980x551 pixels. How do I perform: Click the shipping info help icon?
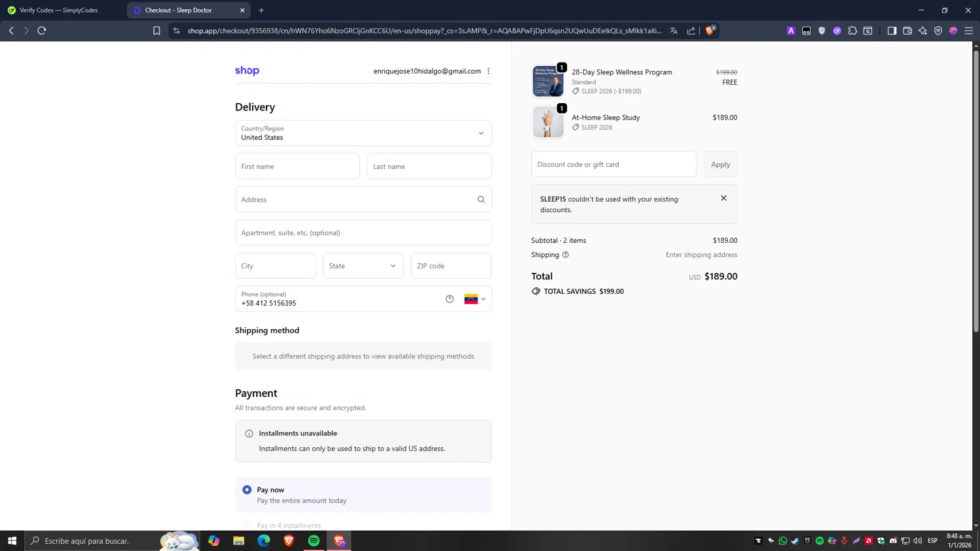[566, 255]
